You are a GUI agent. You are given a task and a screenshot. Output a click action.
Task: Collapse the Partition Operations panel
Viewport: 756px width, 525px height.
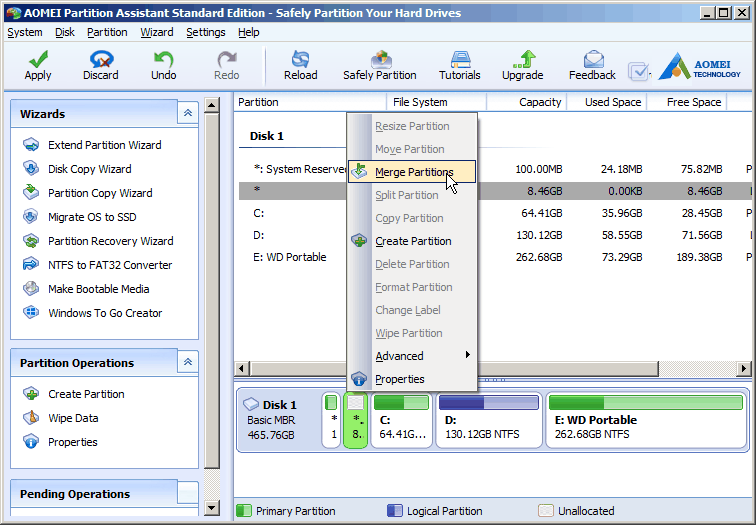[x=188, y=362]
